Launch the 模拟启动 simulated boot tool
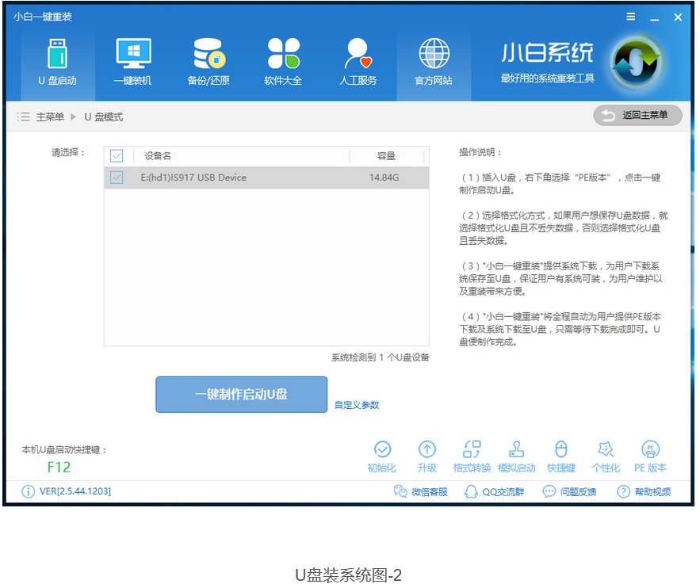The height and width of the screenshot is (588, 700). click(x=516, y=451)
